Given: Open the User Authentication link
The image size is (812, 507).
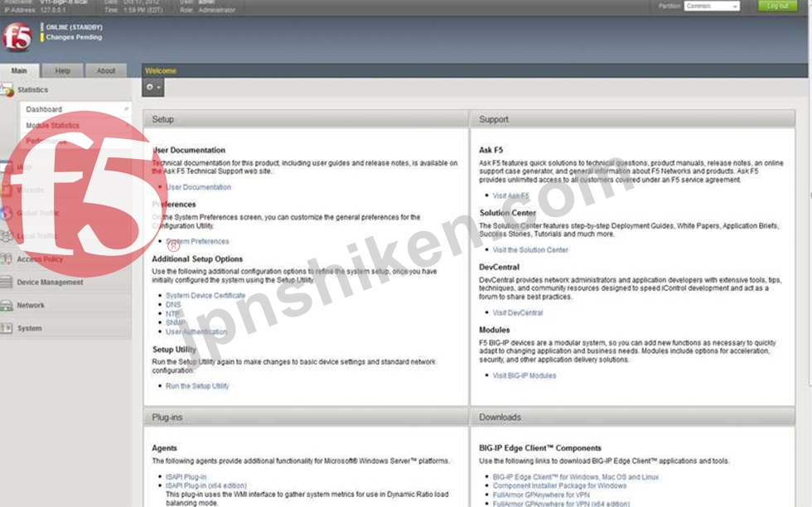Looking at the screenshot, I should tap(196, 331).
